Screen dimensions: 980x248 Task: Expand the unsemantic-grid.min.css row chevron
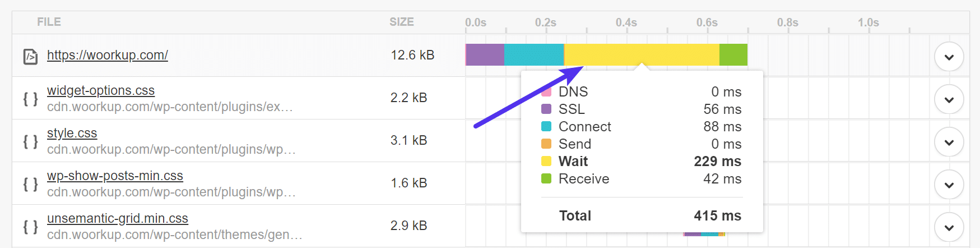949,227
